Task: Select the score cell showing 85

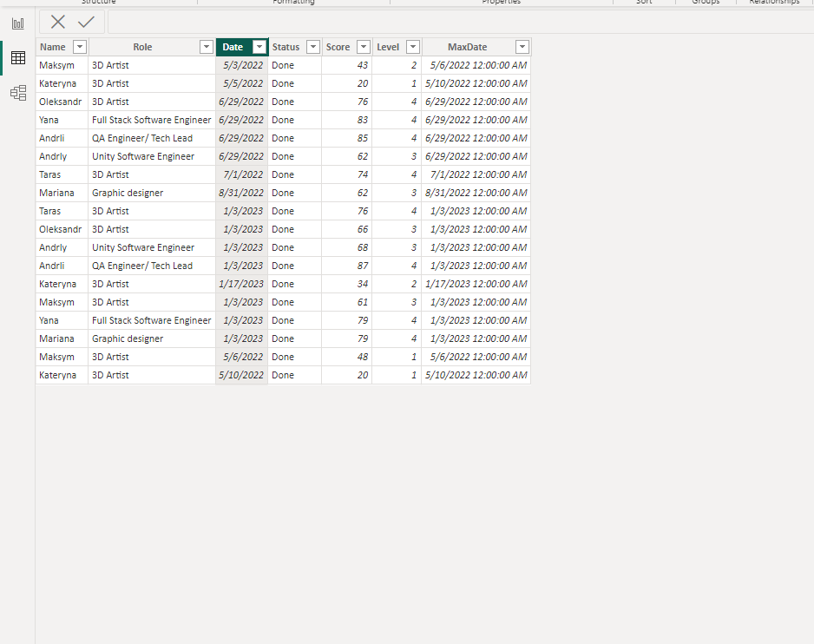Action: pyautogui.click(x=347, y=138)
